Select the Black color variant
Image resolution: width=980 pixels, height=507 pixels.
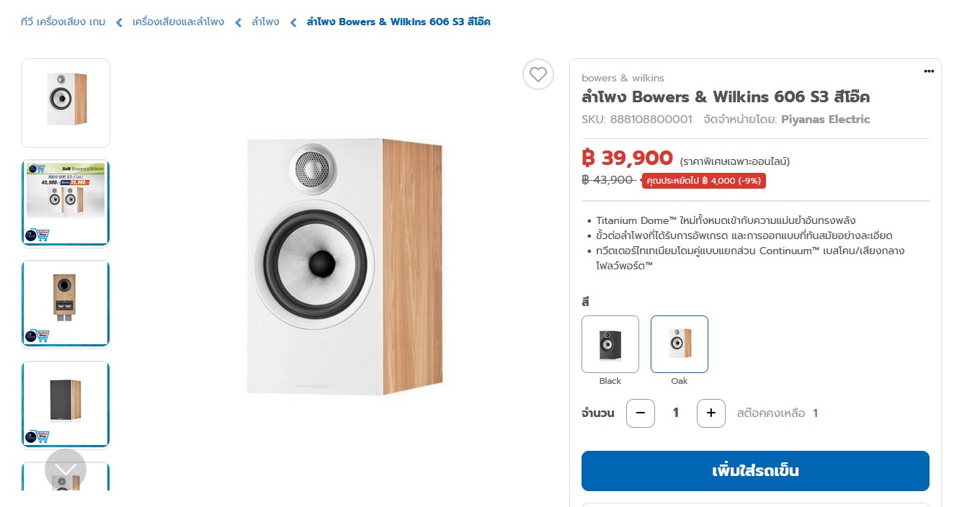click(x=610, y=344)
